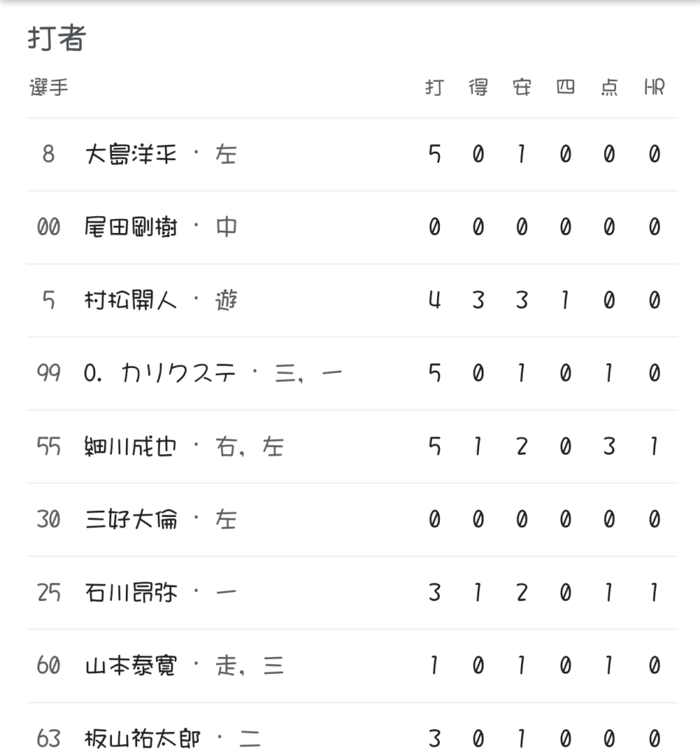This screenshot has height=755, width=700.
Task: Select player 山本泰寛 row name
Action: click(x=131, y=666)
